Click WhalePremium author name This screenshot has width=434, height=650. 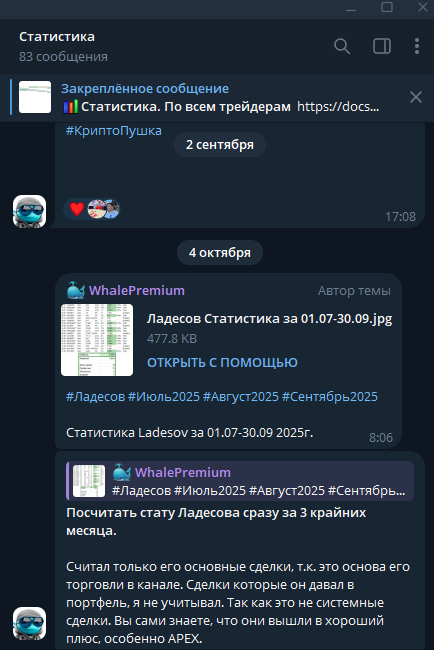(x=137, y=291)
